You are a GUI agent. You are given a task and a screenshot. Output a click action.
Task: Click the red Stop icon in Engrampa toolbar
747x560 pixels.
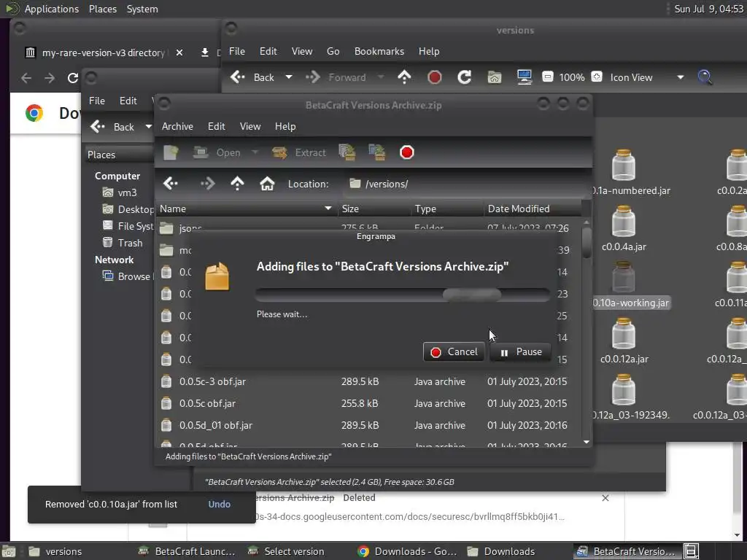[407, 152]
